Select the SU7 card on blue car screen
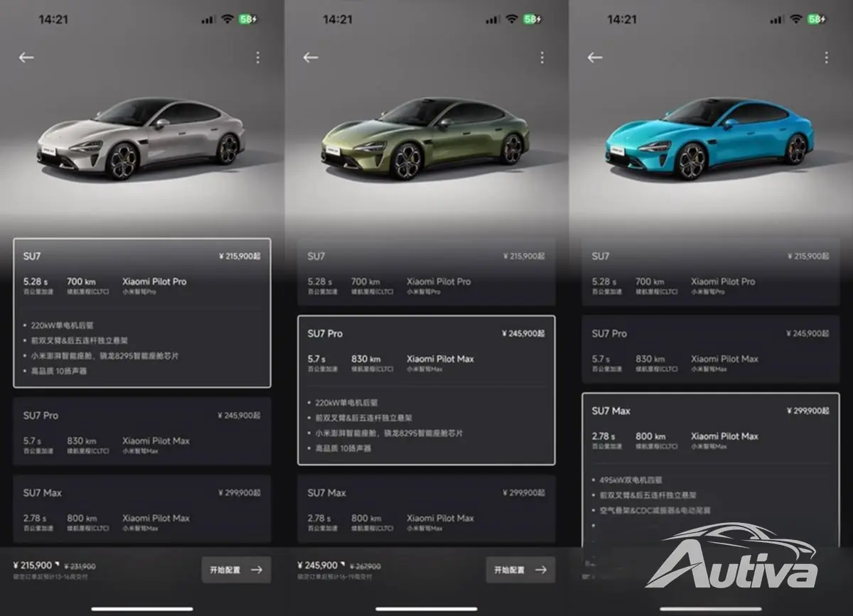 pyautogui.click(x=711, y=272)
